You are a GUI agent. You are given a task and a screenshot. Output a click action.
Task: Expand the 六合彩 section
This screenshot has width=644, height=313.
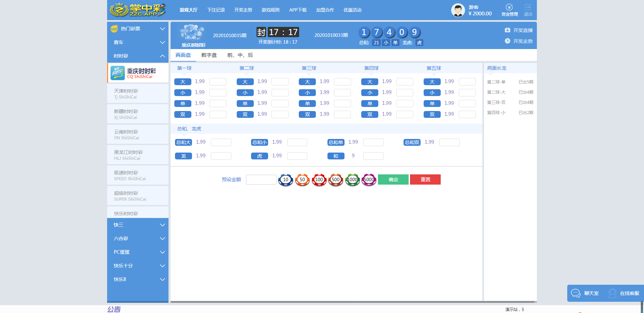[x=138, y=238]
